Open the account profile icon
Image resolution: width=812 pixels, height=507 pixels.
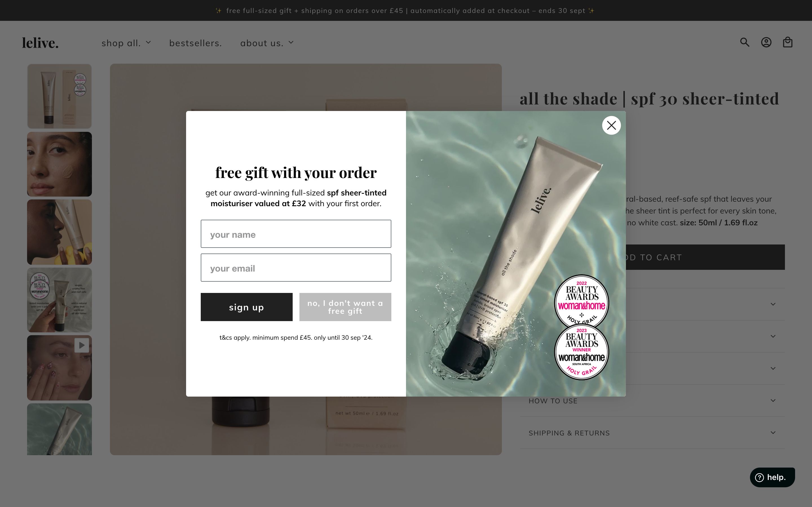pos(766,42)
